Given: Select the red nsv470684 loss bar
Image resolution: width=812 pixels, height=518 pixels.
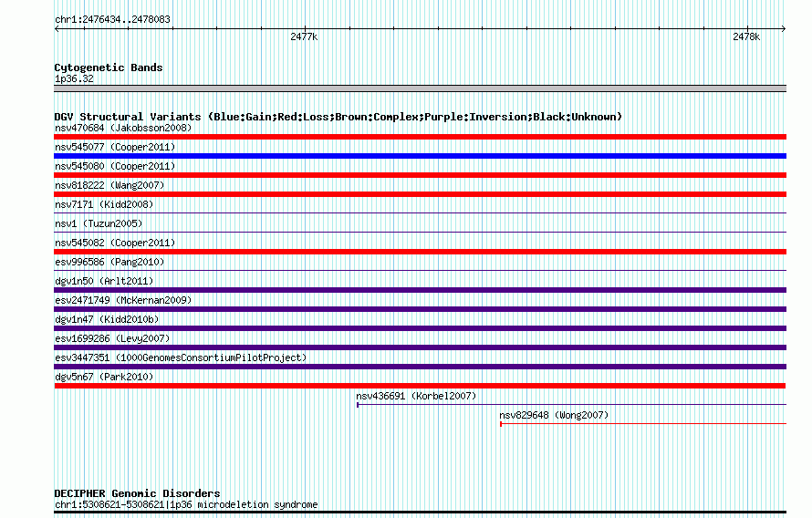Looking at the screenshot, I should [x=420, y=137].
